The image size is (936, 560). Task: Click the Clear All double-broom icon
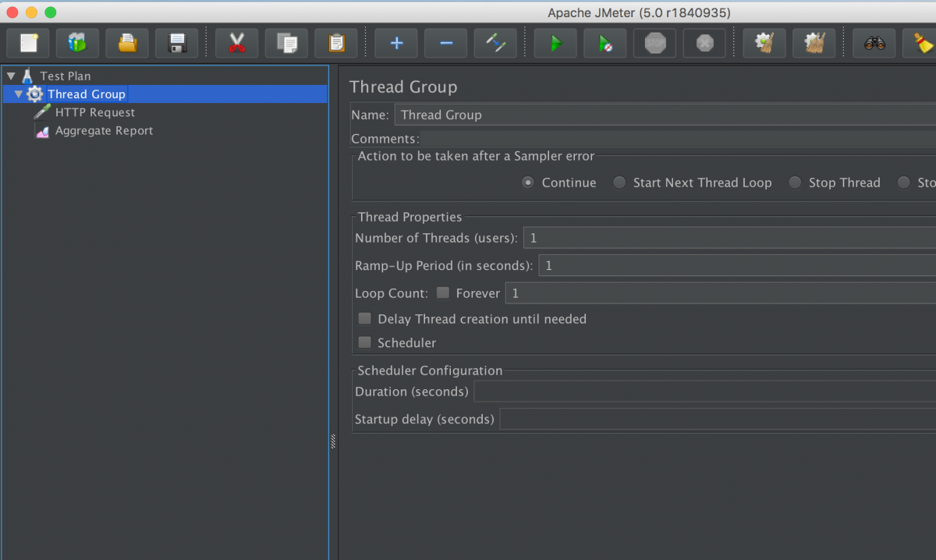coord(814,43)
